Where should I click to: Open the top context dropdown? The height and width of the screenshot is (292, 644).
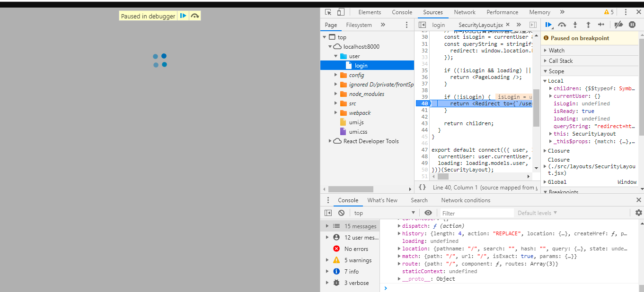tap(384, 213)
